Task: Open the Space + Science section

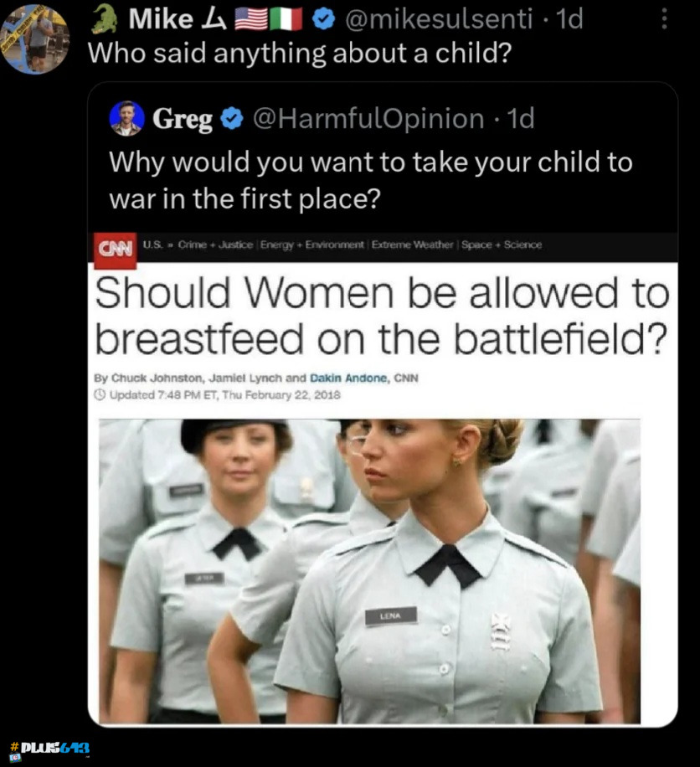Action: pyautogui.click(x=502, y=245)
